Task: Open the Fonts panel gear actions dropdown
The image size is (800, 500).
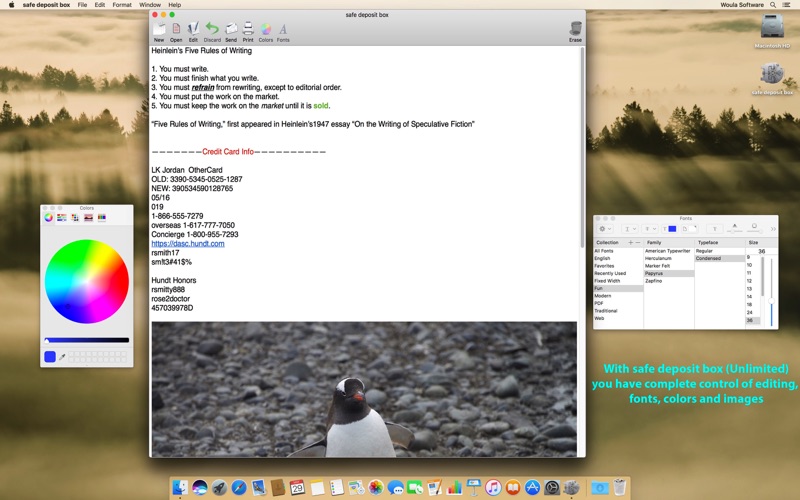Action: (x=605, y=229)
